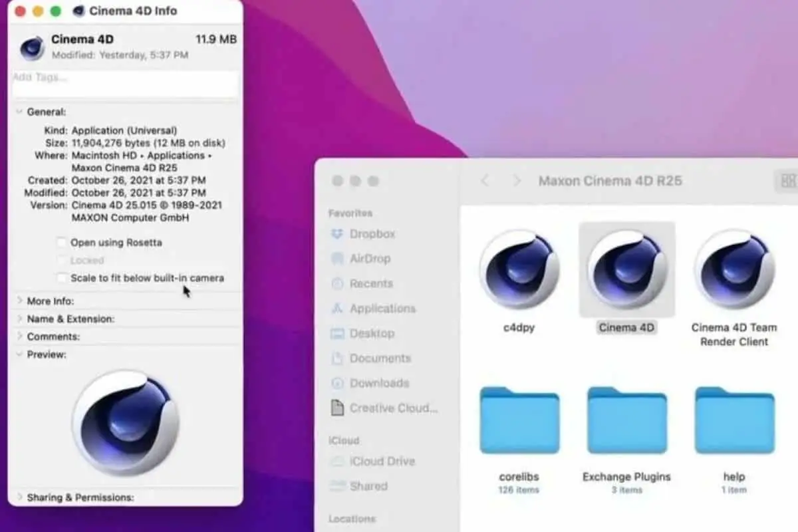Open the Exchange Plugins folder
This screenshot has width=798, height=532.
626,420
